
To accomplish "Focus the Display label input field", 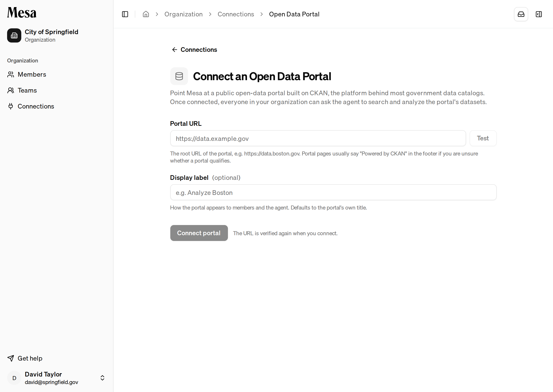I will coord(333,192).
